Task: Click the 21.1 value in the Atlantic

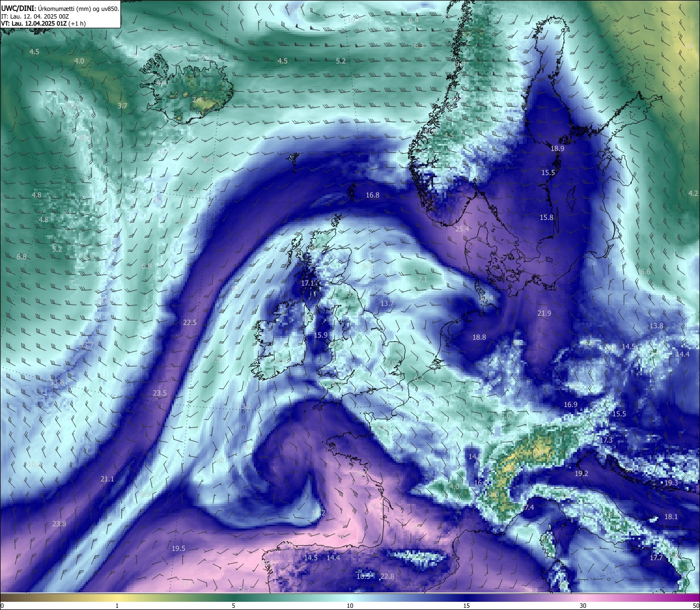Action: [x=107, y=479]
